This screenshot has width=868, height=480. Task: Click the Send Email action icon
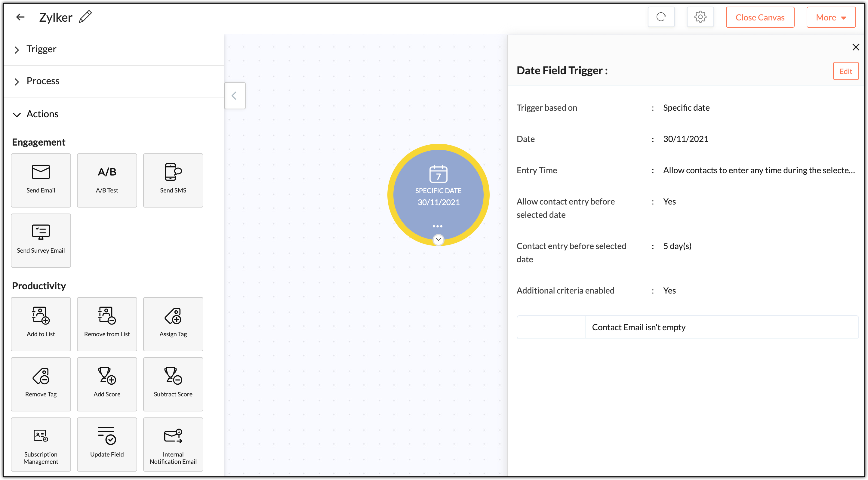pos(41,172)
